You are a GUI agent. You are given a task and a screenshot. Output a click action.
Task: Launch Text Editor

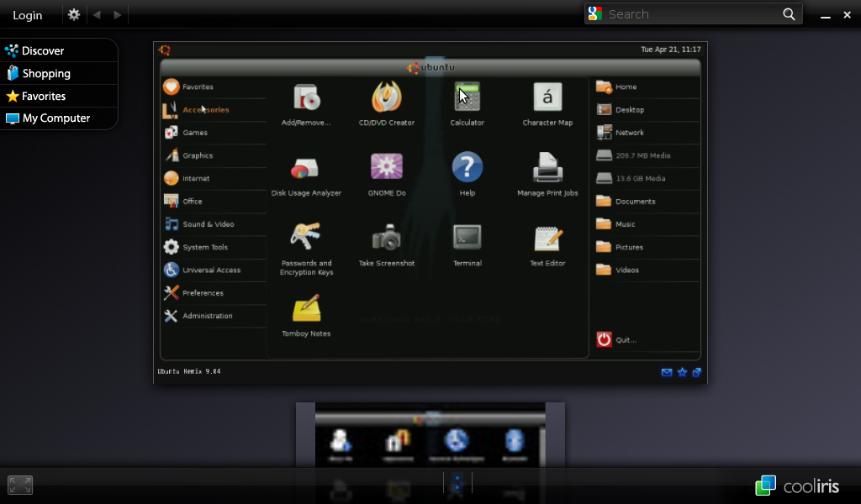pos(547,239)
